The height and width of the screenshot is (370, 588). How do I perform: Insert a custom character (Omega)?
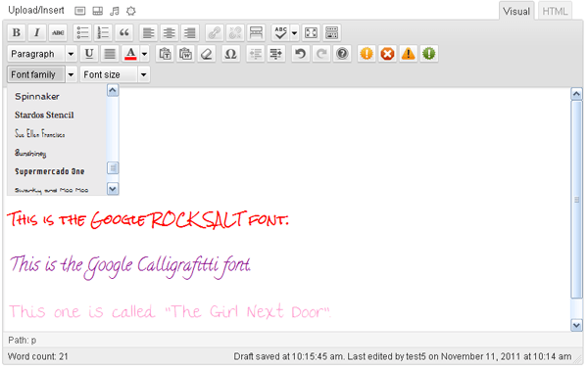point(230,54)
